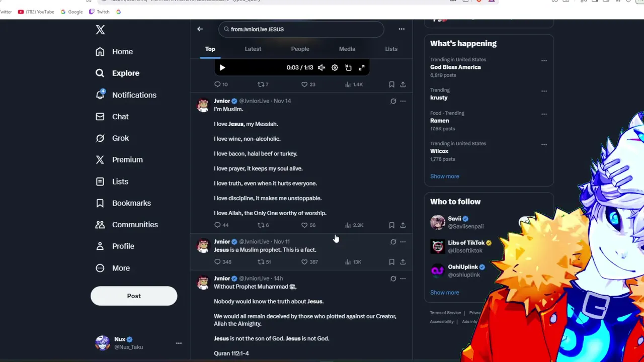Open YouTube bookmark in browser bar

tap(36, 12)
